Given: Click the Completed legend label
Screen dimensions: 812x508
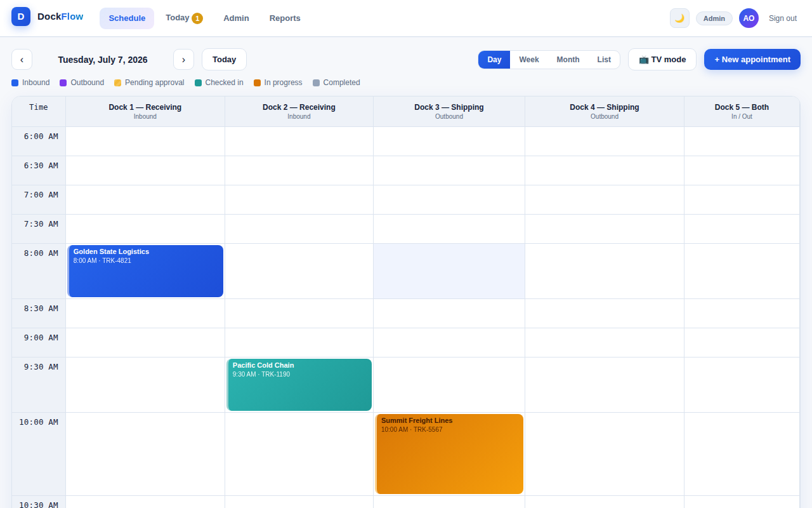Looking at the screenshot, I should click(342, 83).
